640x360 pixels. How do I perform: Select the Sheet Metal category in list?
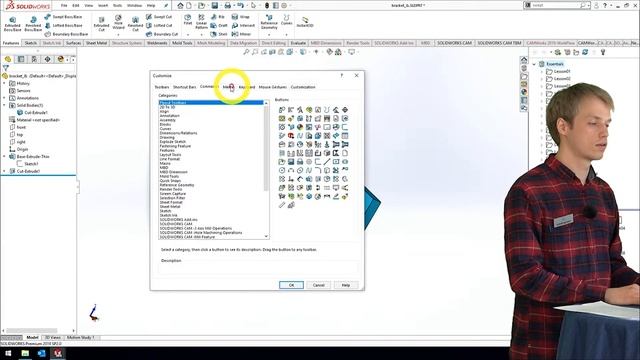pyautogui.click(x=170, y=207)
